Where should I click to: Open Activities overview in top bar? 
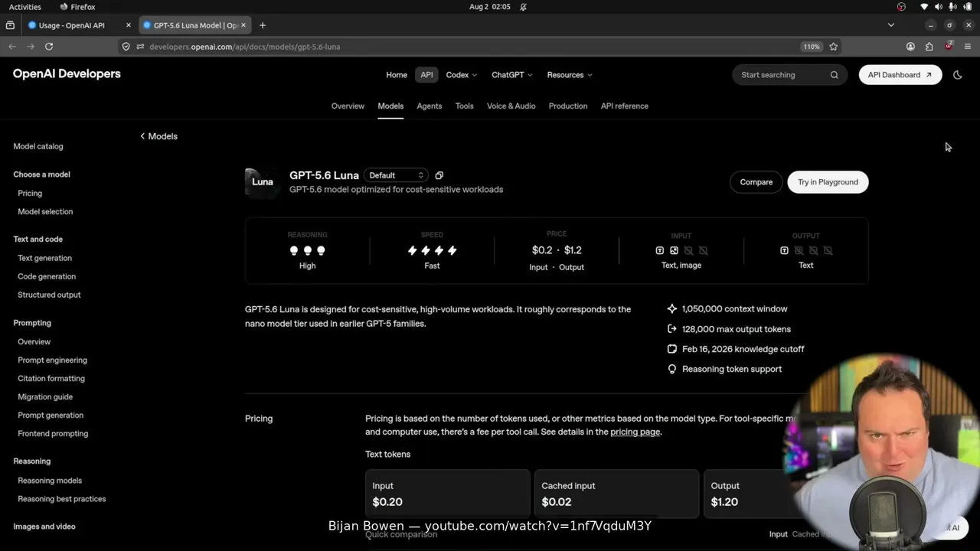[x=25, y=7]
